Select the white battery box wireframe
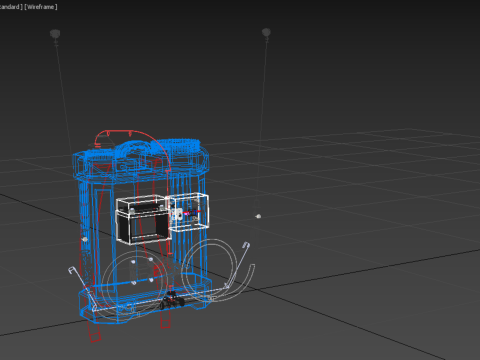This screenshot has width=480, height=360. pyautogui.click(x=143, y=220)
